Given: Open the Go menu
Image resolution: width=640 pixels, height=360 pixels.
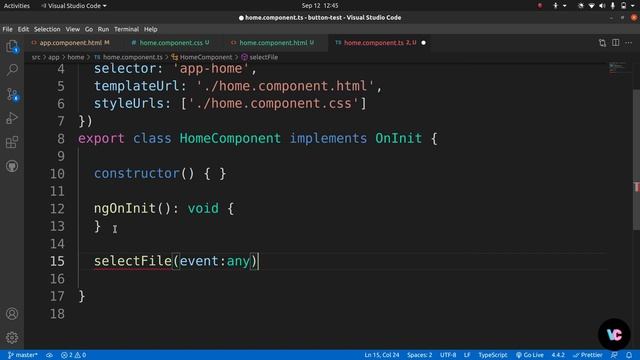Looking at the screenshot, I should (89, 29).
